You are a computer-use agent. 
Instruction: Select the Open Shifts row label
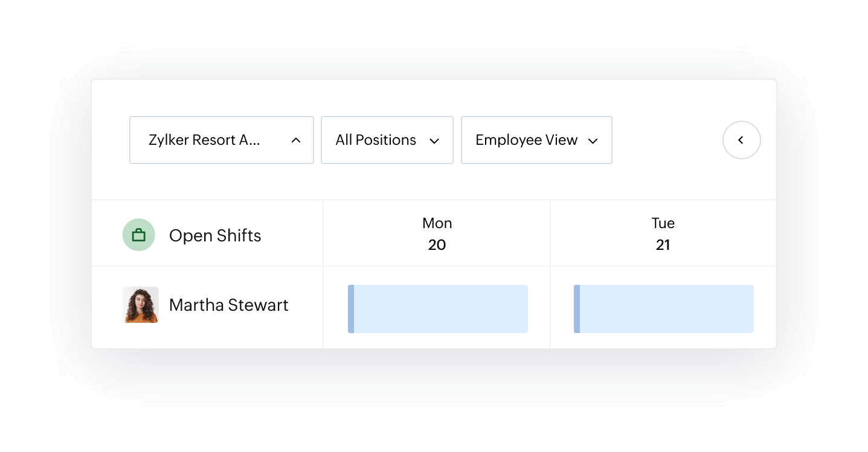coord(215,235)
